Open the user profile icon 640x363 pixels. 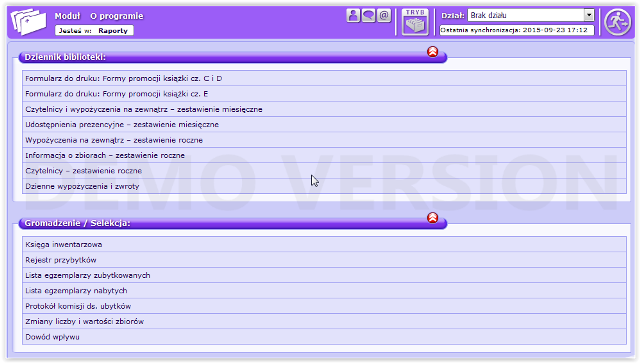(353, 16)
